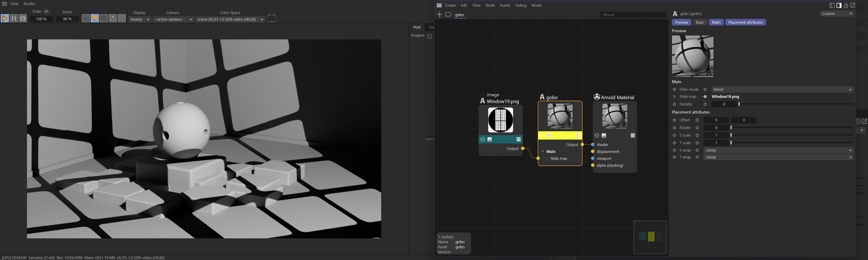Image resolution: width=868 pixels, height=260 pixels.
Task: Toggle the Imagers checkbox
Action: [430, 36]
